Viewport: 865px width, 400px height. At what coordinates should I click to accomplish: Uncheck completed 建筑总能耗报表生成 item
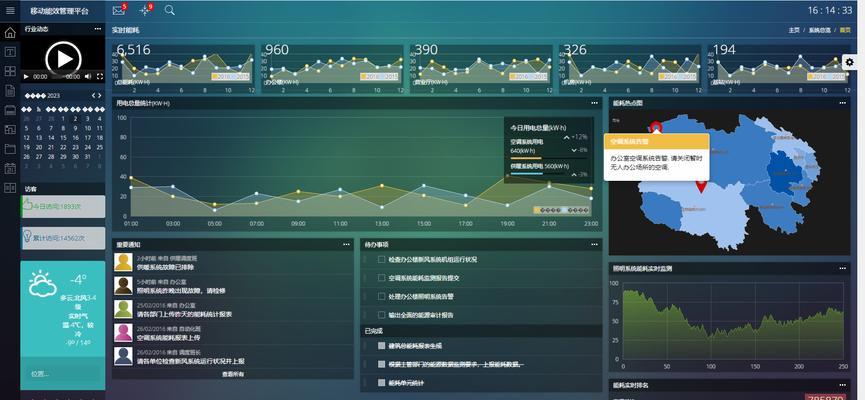point(381,346)
